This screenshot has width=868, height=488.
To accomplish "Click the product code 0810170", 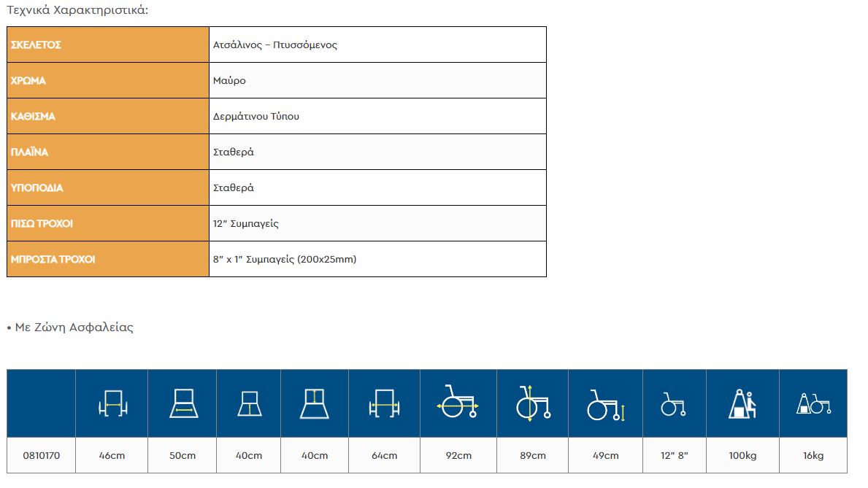I will click(x=42, y=455).
